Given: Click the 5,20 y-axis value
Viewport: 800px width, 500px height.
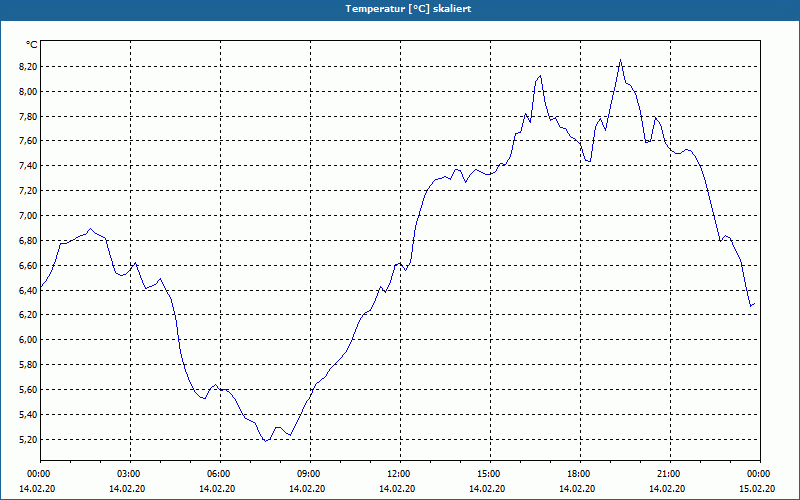Looking at the screenshot, I should point(29,440).
